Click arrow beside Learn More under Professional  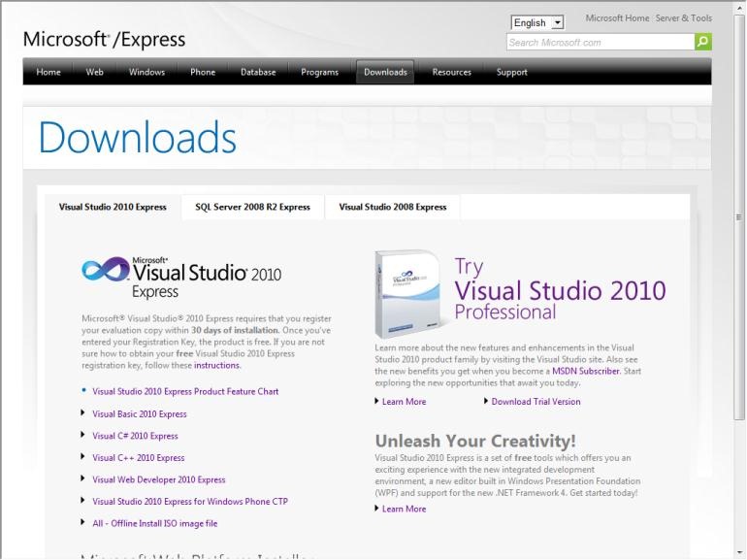coord(376,401)
